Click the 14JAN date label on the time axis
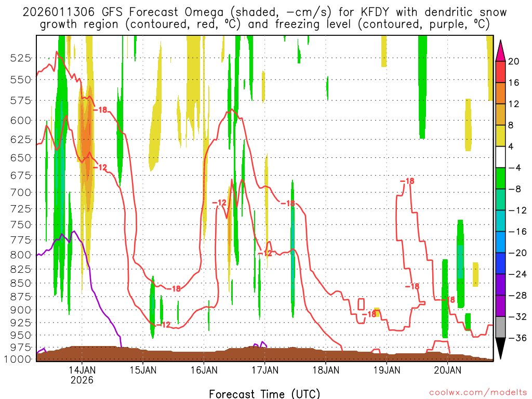 click(82, 369)
